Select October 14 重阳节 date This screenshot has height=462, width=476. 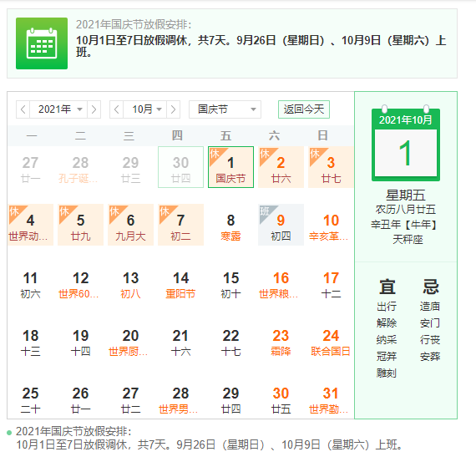tap(180, 285)
